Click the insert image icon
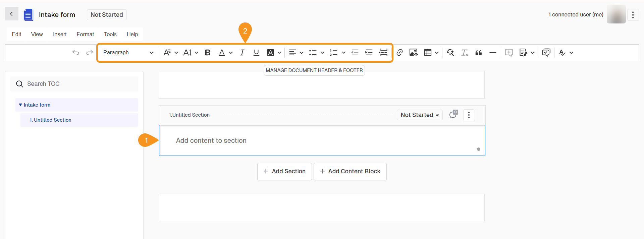This screenshot has width=644, height=239. pos(413,53)
